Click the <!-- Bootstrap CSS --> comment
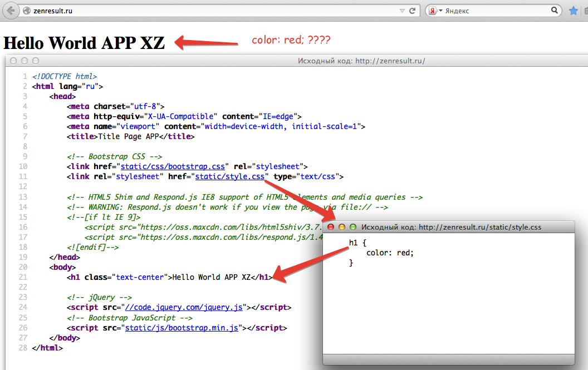 point(114,157)
